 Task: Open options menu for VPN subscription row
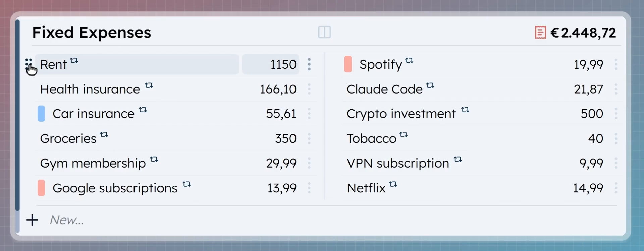pyautogui.click(x=616, y=163)
